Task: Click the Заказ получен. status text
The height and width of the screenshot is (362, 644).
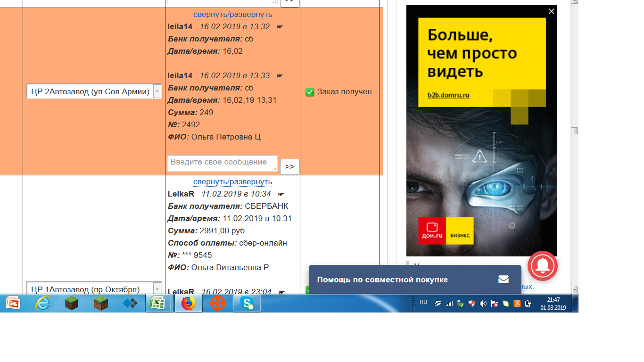Action: [x=346, y=92]
